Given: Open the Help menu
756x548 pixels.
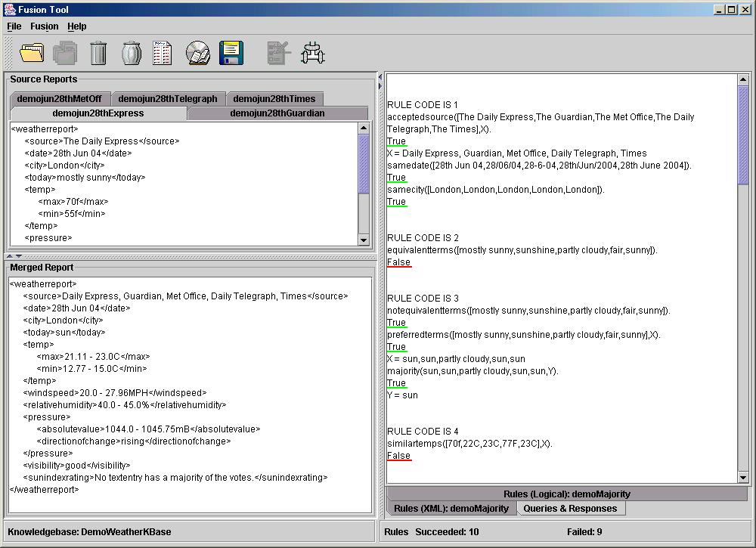Looking at the screenshot, I should 76,26.
